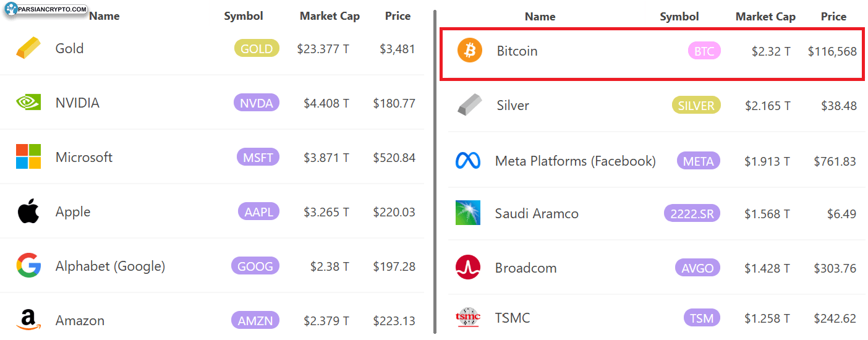868x340 pixels.
Task: Sort left table by Symbol header
Action: tap(244, 16)
